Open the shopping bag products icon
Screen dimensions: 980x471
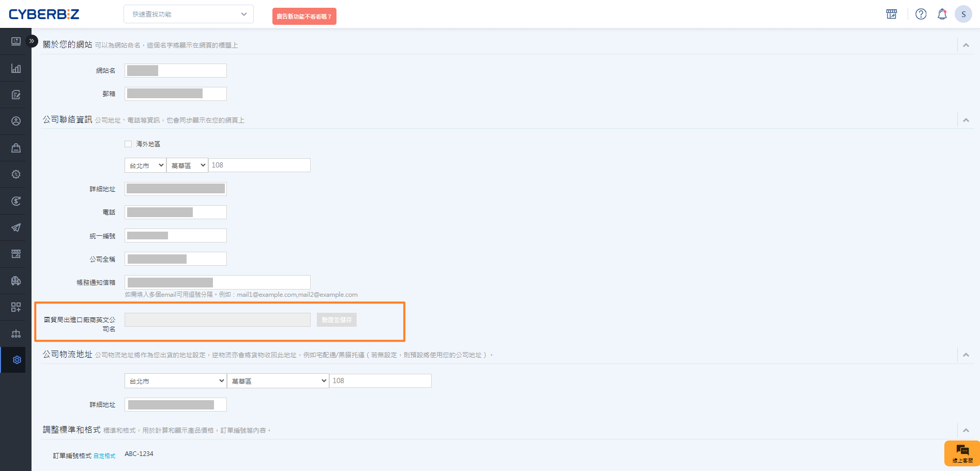click(16, 148)
